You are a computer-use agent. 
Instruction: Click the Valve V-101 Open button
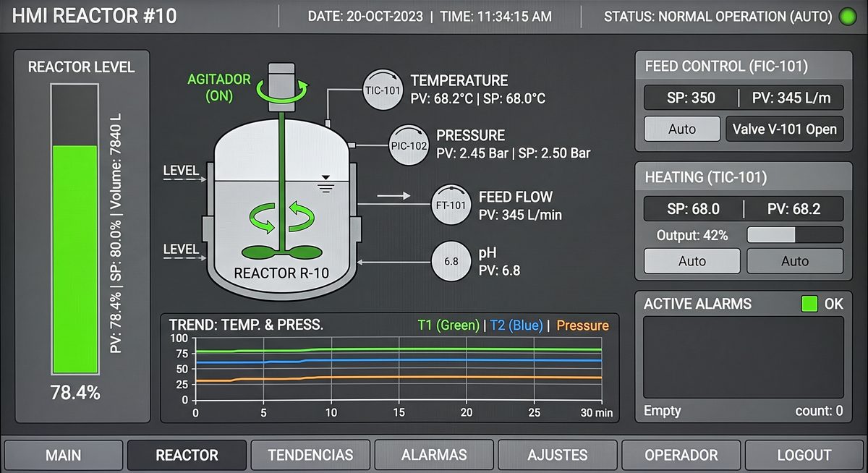click(784, 129)
